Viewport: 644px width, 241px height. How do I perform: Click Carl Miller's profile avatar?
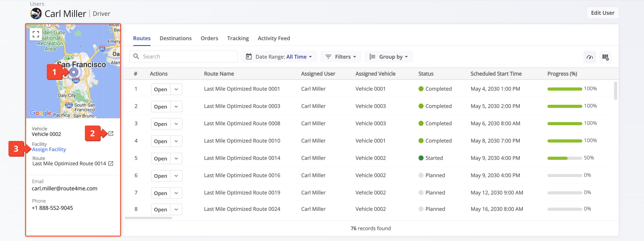coord(36,14)
